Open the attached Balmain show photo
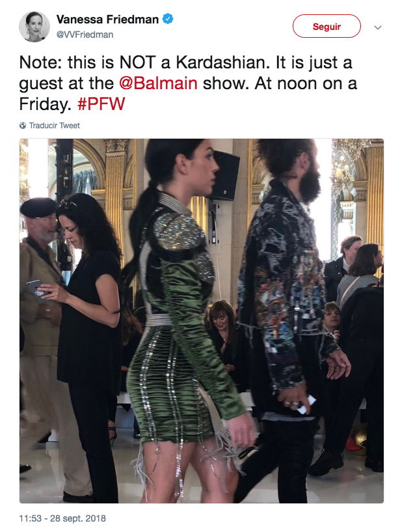This screenshot has height=532, width=400. (202, 321)
